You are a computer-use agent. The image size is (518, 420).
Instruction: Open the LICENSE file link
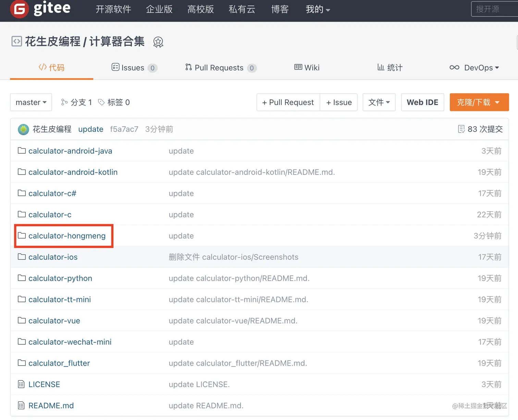tap(44, 384)
